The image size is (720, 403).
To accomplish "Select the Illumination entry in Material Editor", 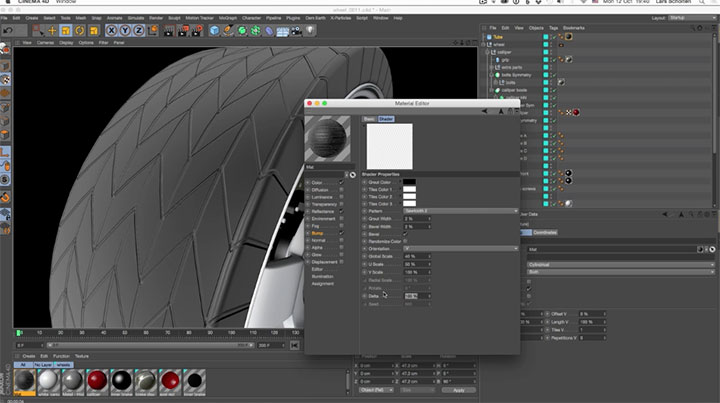I will [323, 276].
